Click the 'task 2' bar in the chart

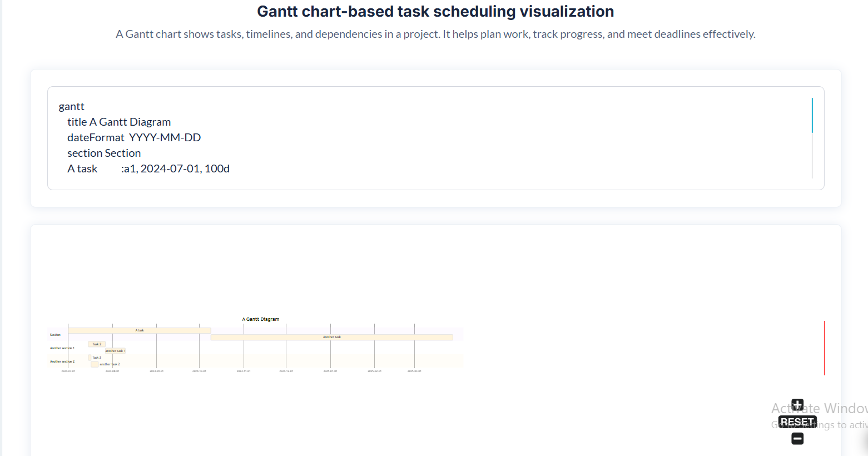point(97,344)
